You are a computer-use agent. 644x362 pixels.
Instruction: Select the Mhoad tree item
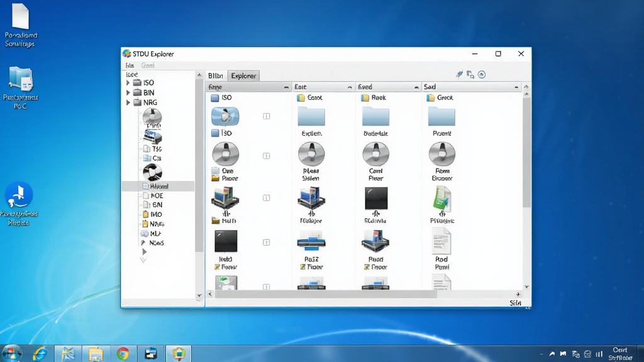[158, 186]
